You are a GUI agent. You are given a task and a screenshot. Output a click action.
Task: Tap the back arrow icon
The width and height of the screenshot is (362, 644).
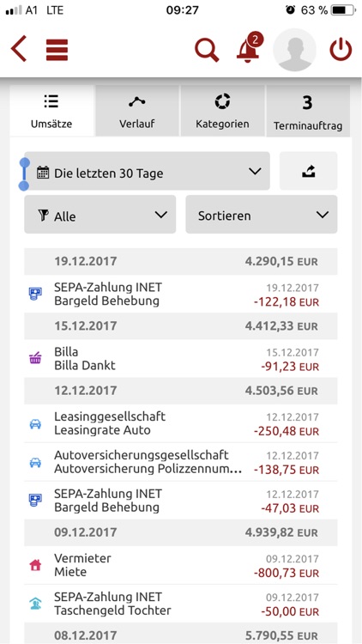pos(19,49)
